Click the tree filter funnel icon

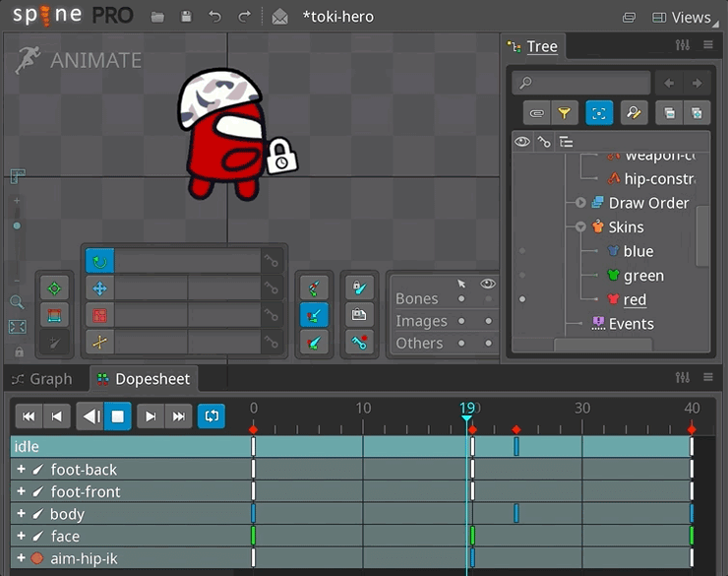(x=564, y=113)
